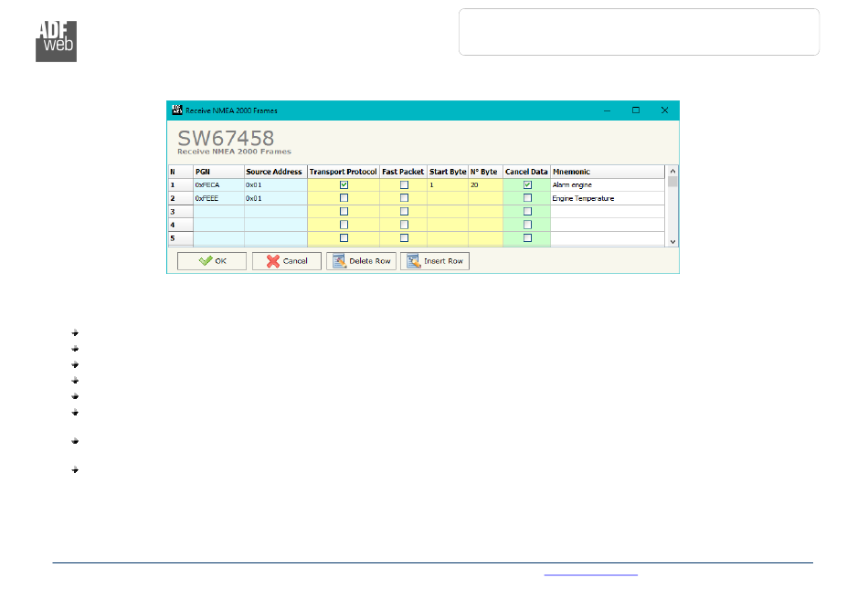Maximize the Receive NMEA 2000 Frames window
This screenshot has height=609, width=868.
click(636, 110)
